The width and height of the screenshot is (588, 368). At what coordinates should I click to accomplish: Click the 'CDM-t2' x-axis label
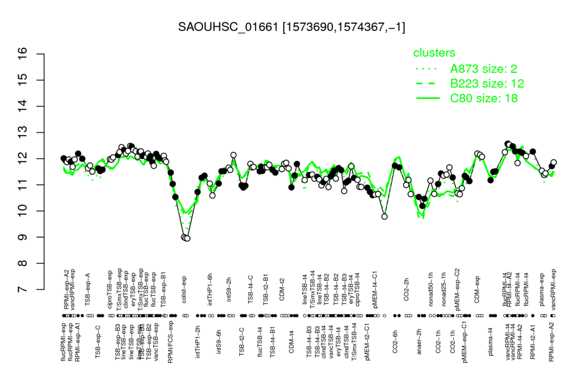(282, 290)
